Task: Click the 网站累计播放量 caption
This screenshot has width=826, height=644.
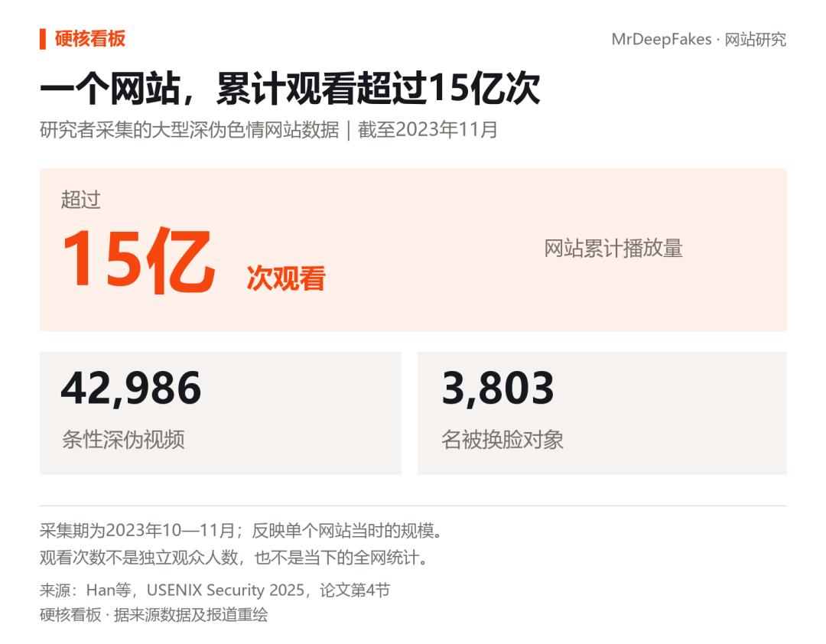Action: coord(613,249)
